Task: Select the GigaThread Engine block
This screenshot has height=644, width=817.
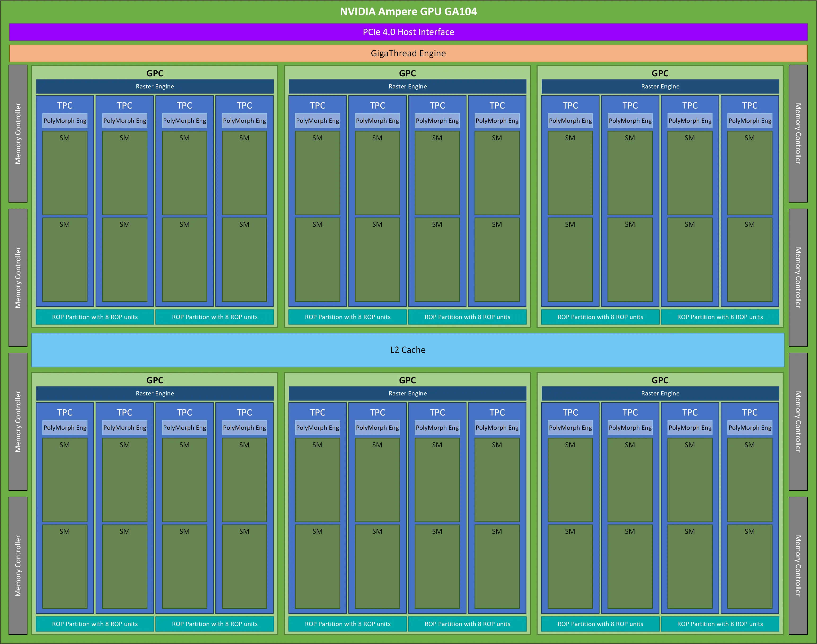Action: pos(408,53)
